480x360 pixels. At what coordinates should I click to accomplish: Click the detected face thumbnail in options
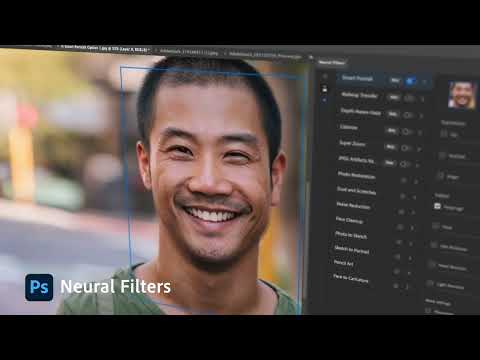[x=462, y=95]
